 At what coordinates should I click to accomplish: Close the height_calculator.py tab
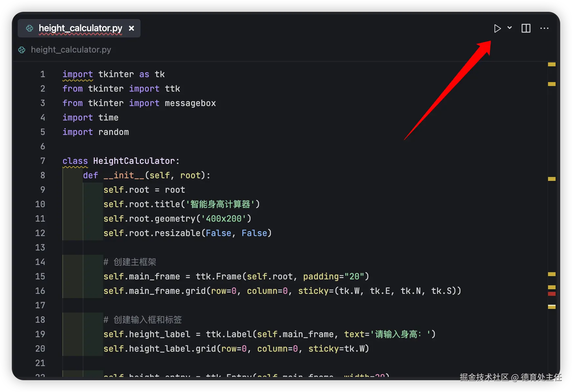131,28
